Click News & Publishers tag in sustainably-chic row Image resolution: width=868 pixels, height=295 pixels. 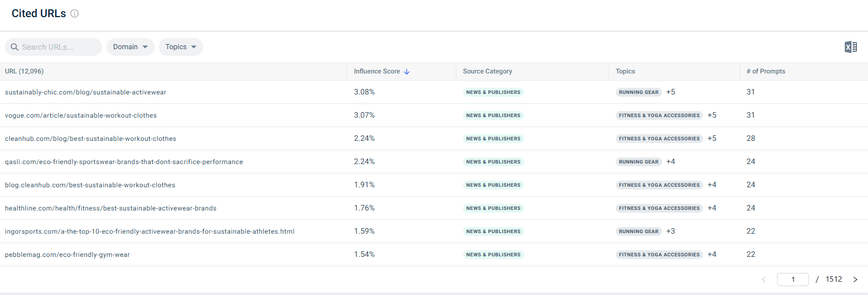[x=493, y=92]
